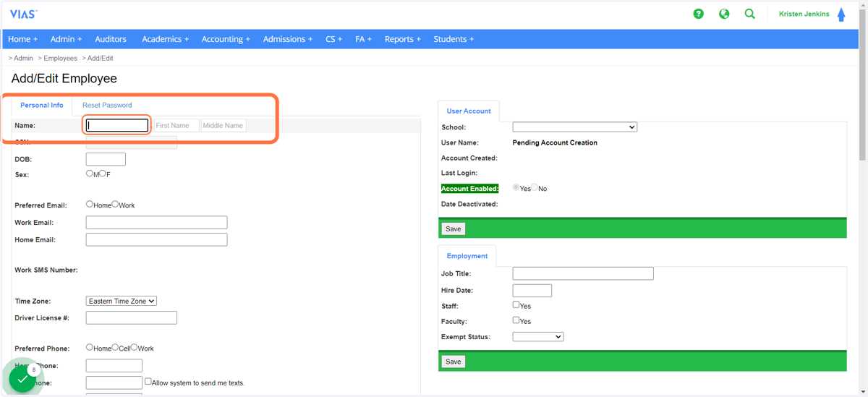Click the Home Phone input field

pyautogui.click(x=114, y=366)
